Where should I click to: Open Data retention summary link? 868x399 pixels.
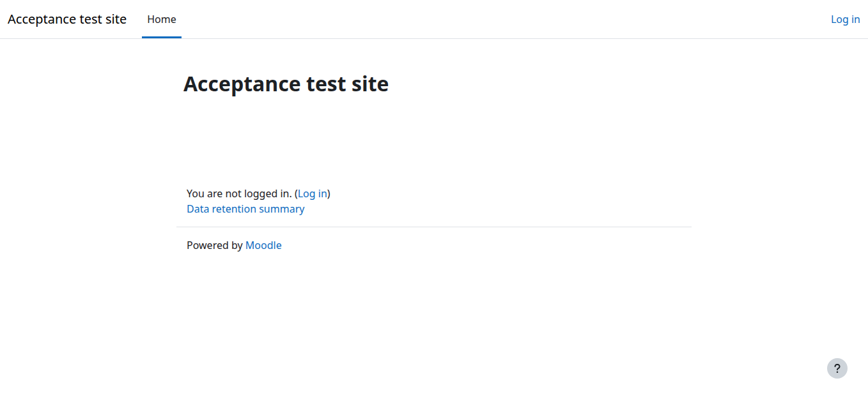pos(245,209)
